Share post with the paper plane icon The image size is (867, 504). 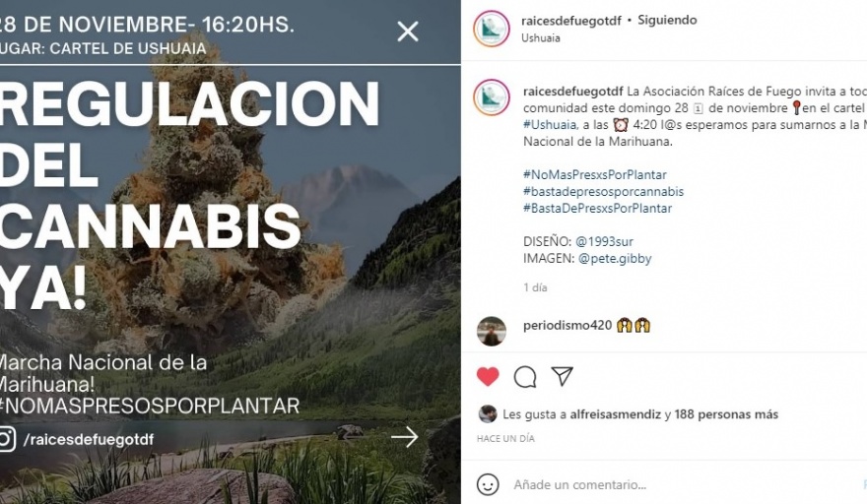pos(562,376)
